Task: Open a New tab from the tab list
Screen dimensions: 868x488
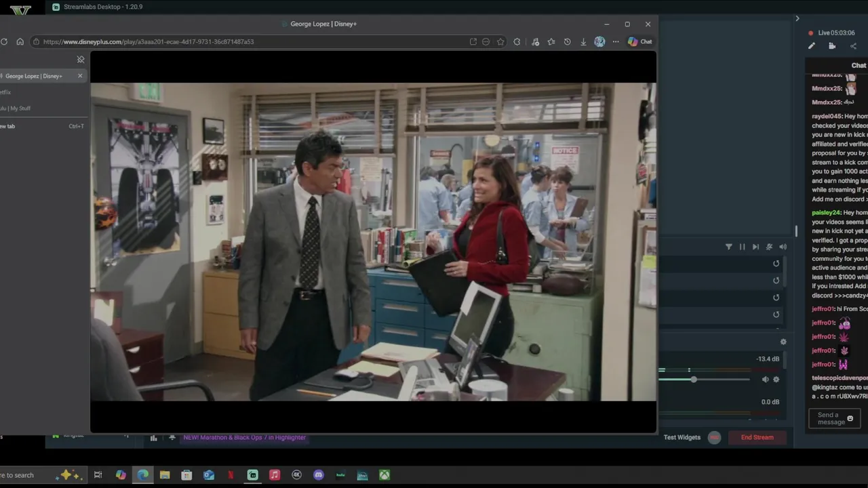Action: [x=42, y=126]
